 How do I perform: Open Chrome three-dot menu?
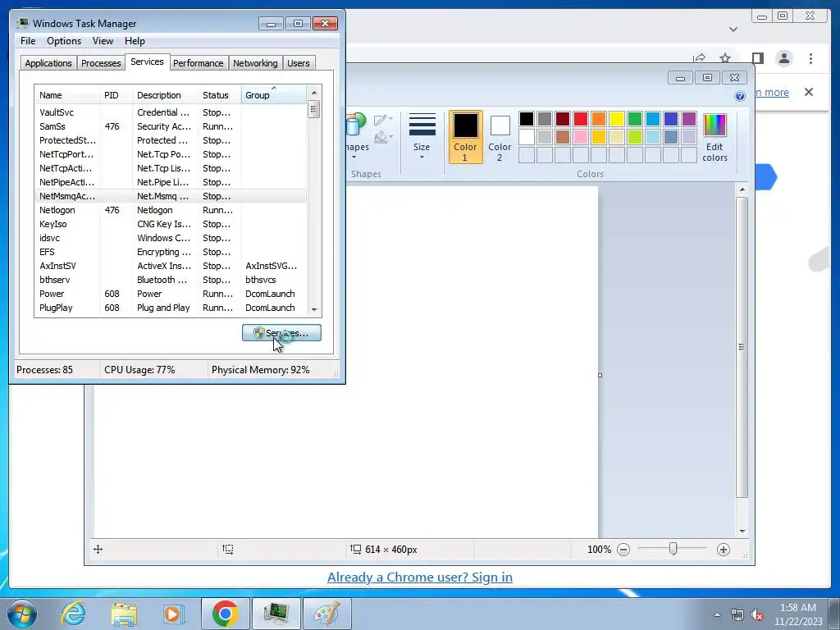coord(810,58)
